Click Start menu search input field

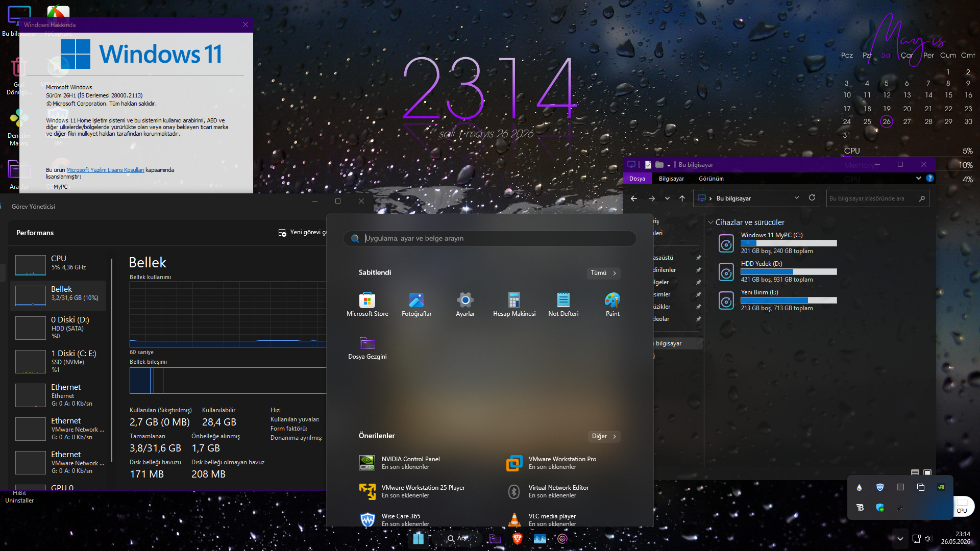490,238
